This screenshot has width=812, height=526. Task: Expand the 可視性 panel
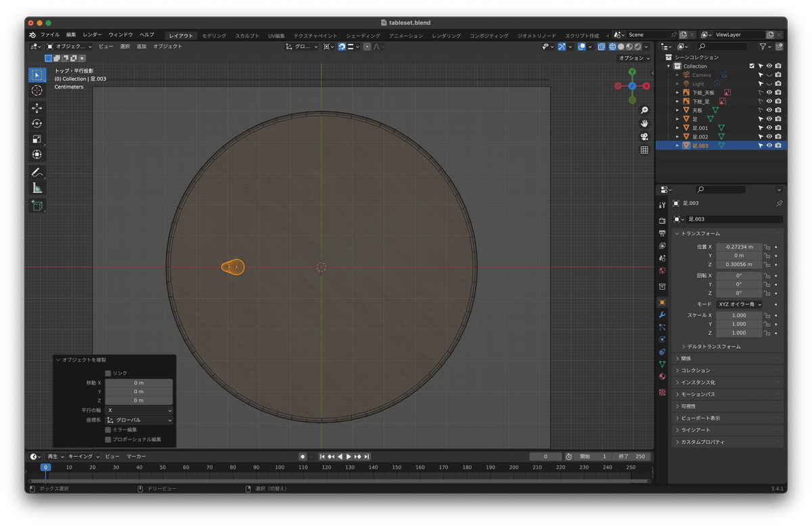click(x=728, y=406)
